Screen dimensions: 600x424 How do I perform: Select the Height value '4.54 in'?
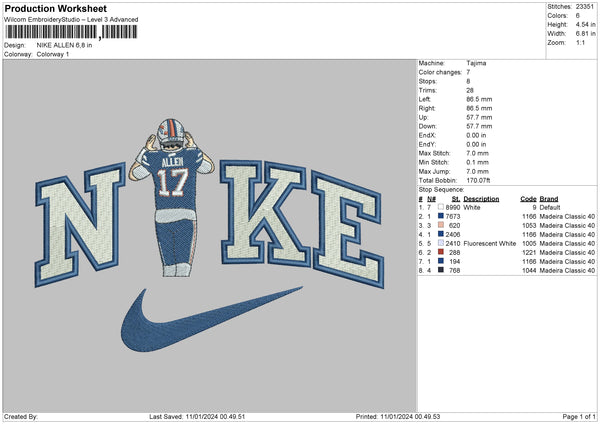(x=585, y=24)
